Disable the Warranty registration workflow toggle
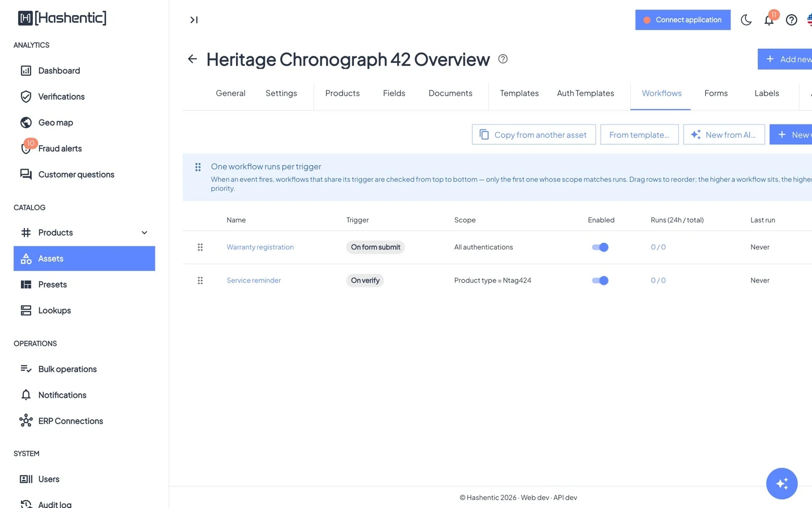 [x=600, y=247]
